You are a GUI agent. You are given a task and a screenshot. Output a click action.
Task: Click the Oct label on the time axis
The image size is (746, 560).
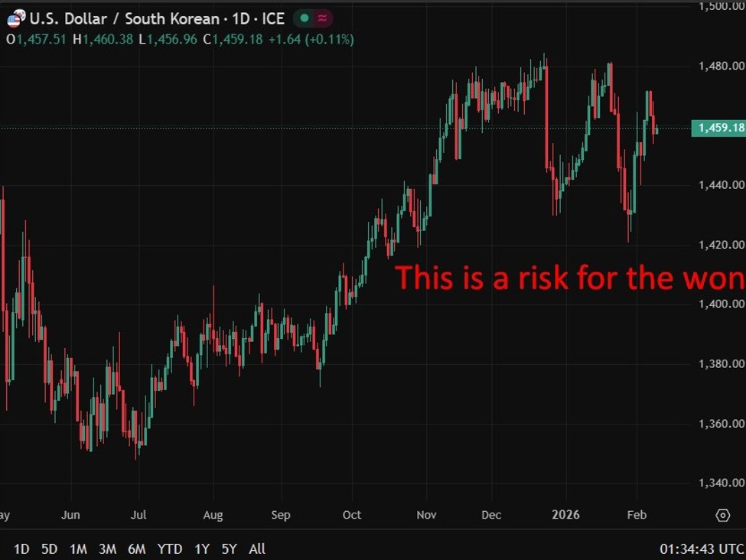click(352, 515)
